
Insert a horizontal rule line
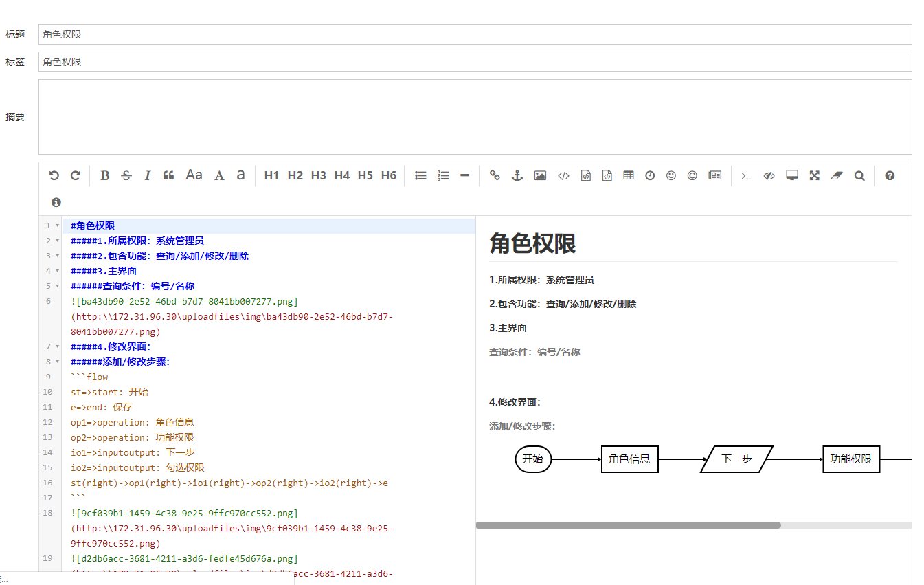[x=465, y=176]
